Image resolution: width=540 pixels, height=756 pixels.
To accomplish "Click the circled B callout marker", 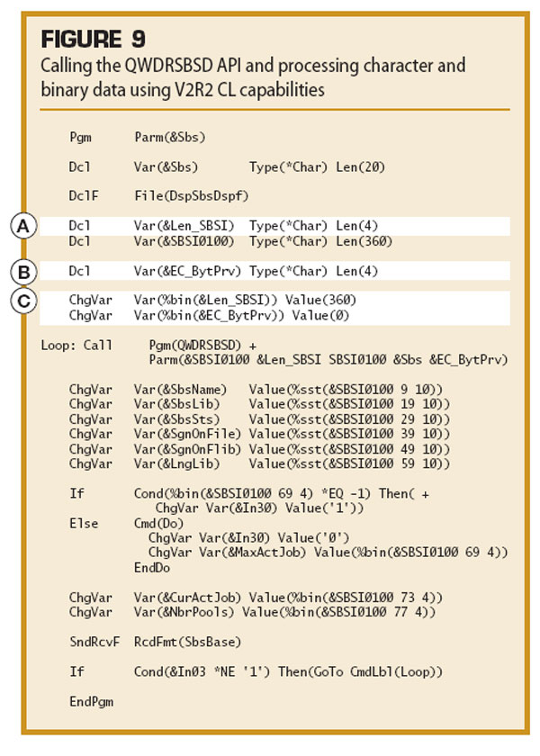I will [x=23, y=272].
